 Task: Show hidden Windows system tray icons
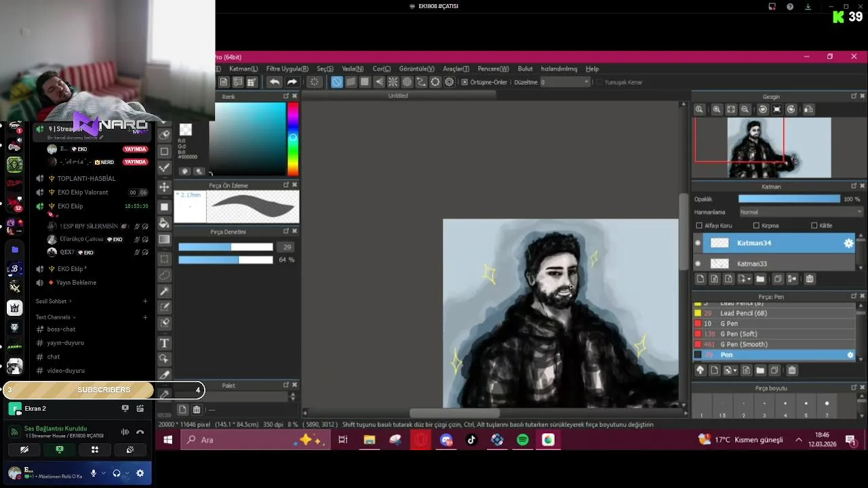coord(799,440)
